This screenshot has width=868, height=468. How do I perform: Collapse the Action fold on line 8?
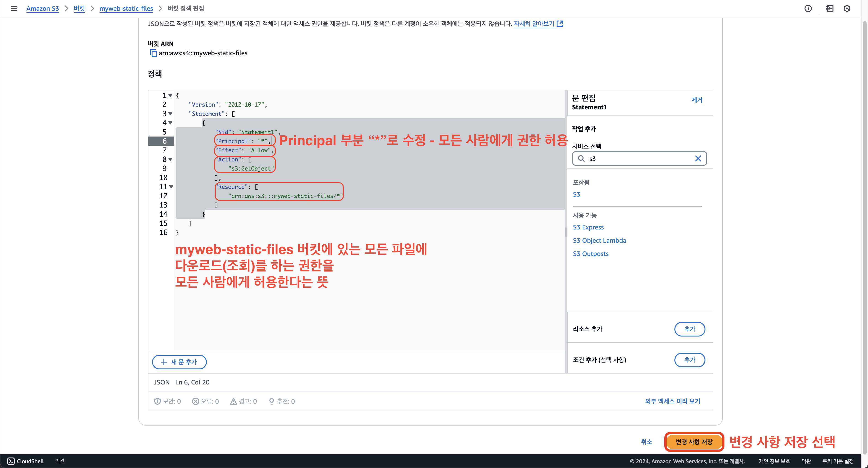[x=171, y=159]
